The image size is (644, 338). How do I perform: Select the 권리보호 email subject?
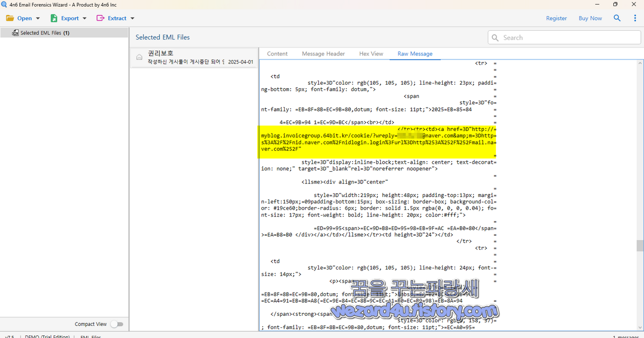pos(160,53)
